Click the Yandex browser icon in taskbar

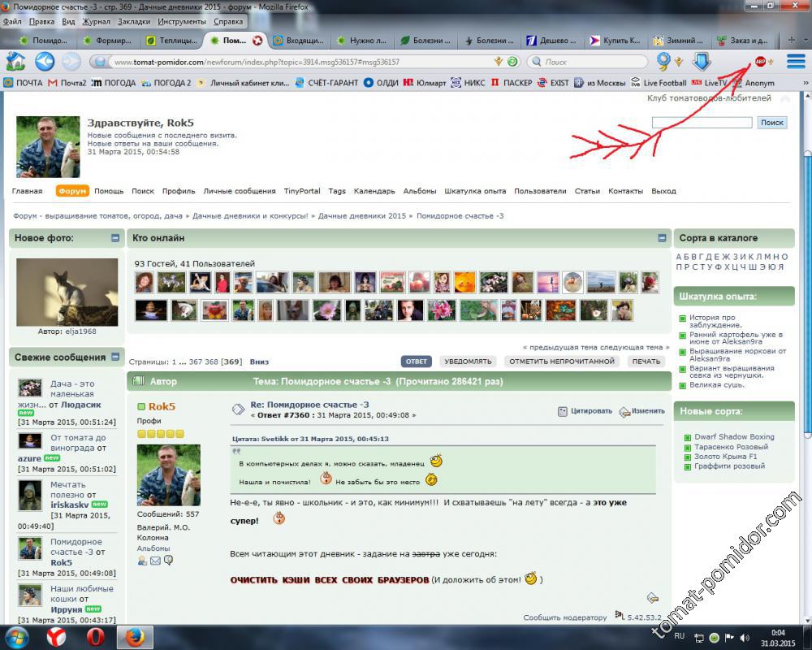[x=56, y=637]
